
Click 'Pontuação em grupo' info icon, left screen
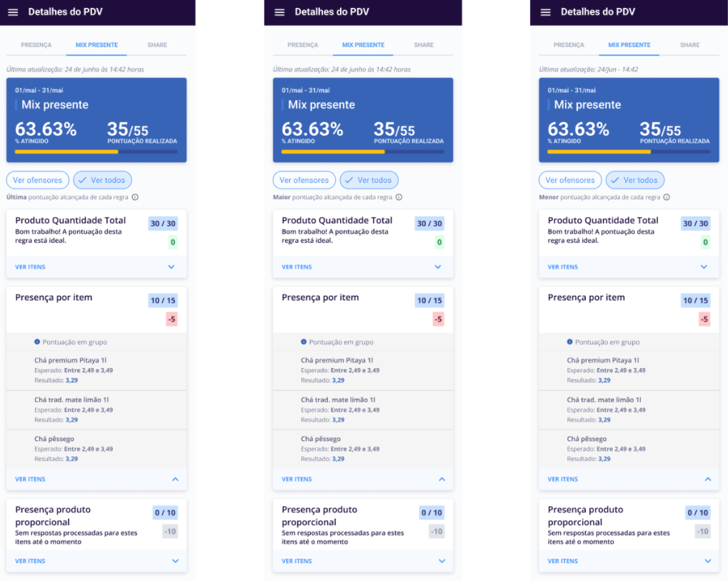click(37, 342)
